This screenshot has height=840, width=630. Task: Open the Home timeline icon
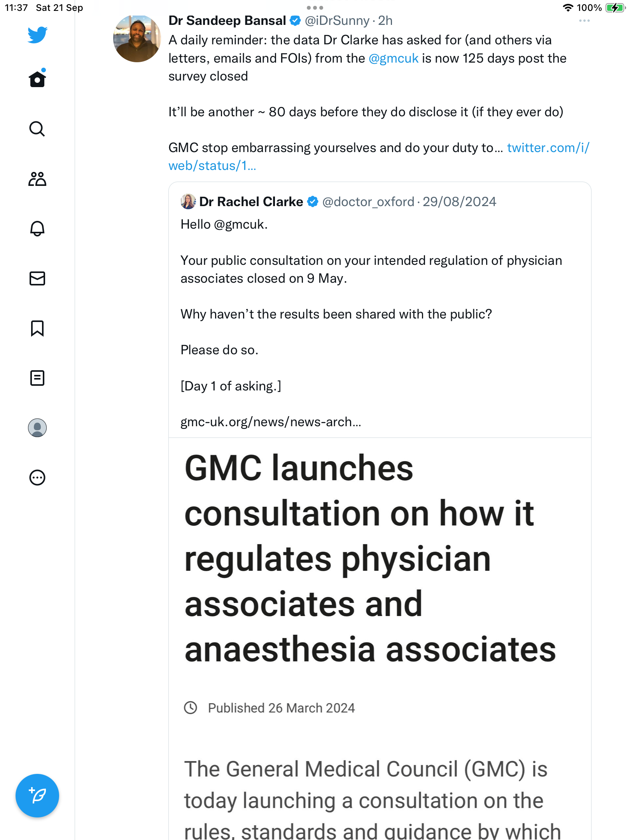click(x=37, y=79)
